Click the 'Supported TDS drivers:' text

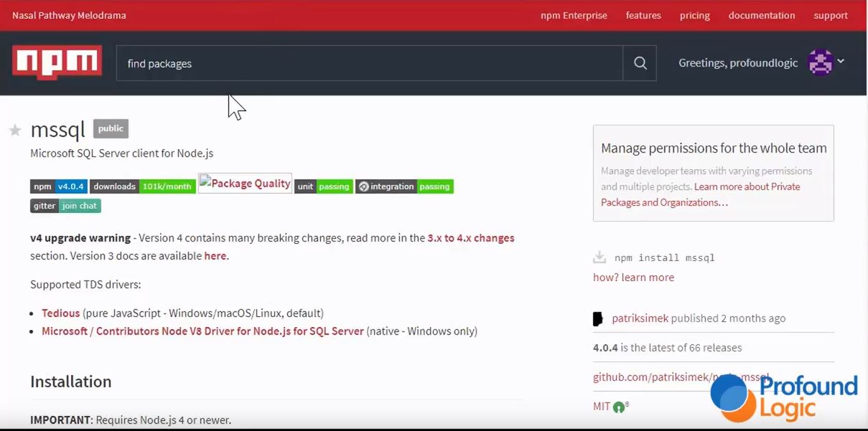click(85, 284)
